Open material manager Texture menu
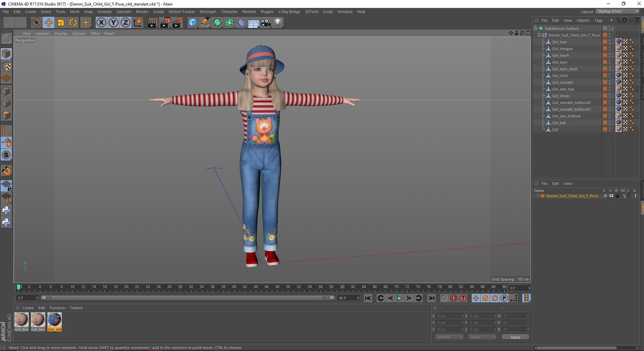644x351 pixels. tap(76, 308)
